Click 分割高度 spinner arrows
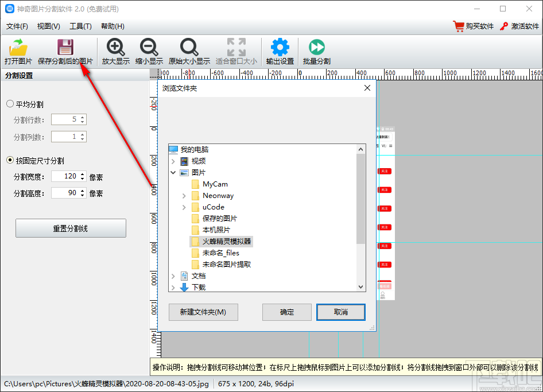543x392 pixels. [x=83, y=193]
